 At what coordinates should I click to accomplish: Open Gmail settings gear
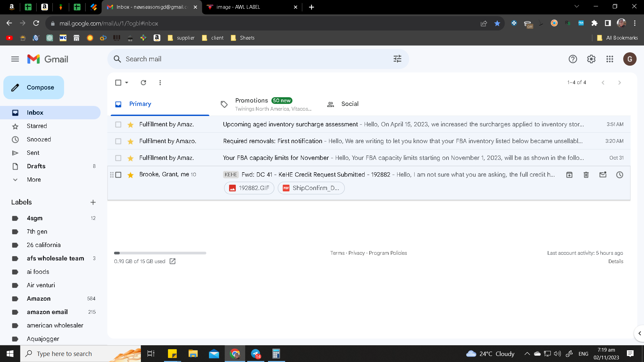pos(591,59)
